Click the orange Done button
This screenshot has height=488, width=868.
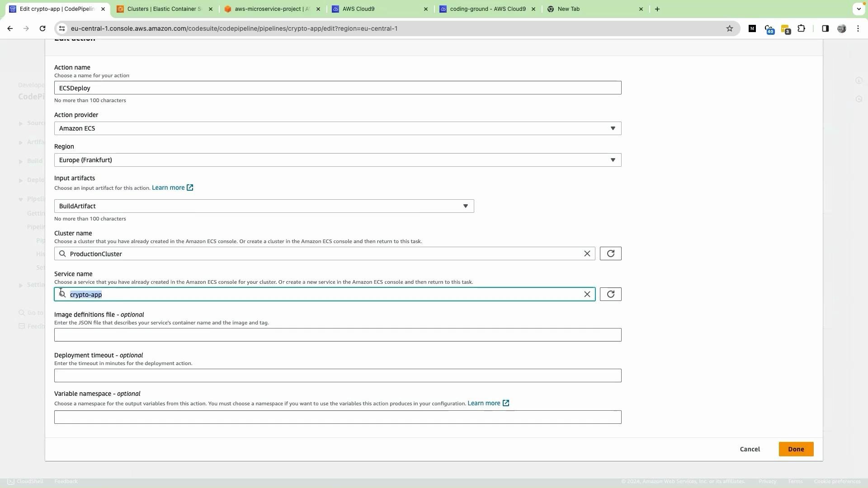coord(796,449)
